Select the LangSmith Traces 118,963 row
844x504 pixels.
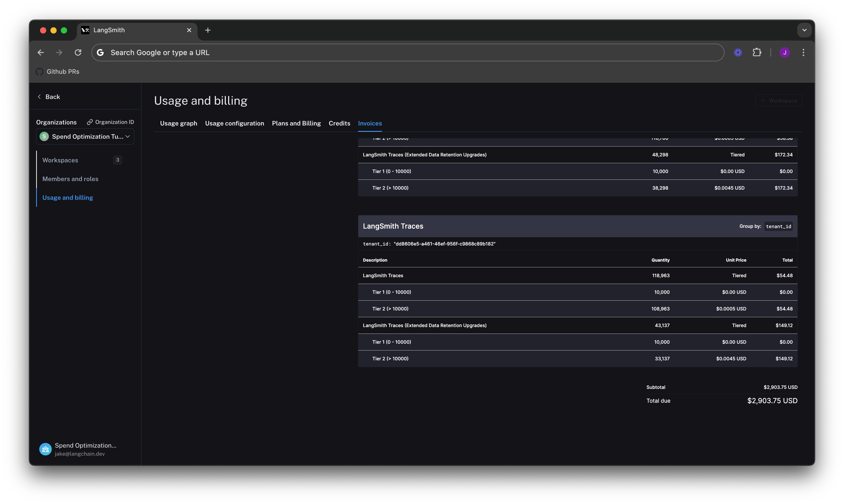577,275
